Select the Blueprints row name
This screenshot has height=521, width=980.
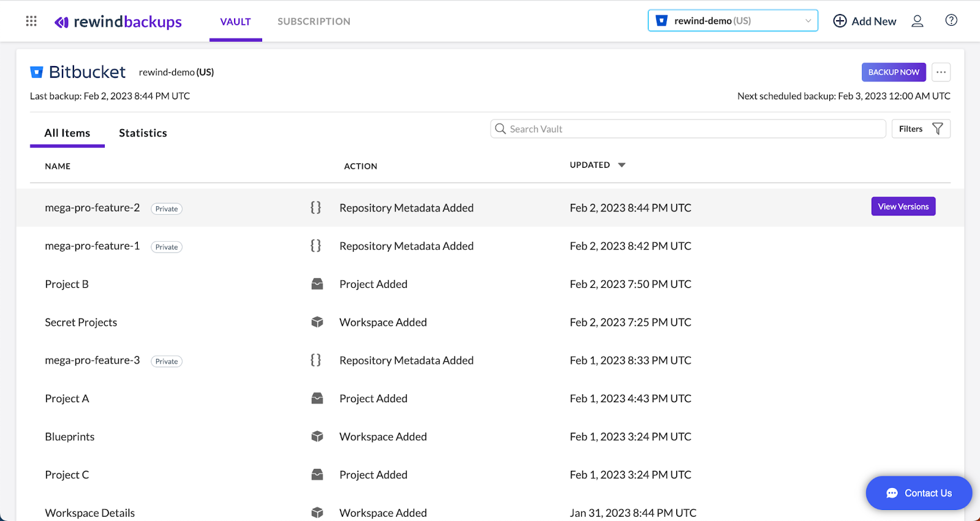[70, 437]
